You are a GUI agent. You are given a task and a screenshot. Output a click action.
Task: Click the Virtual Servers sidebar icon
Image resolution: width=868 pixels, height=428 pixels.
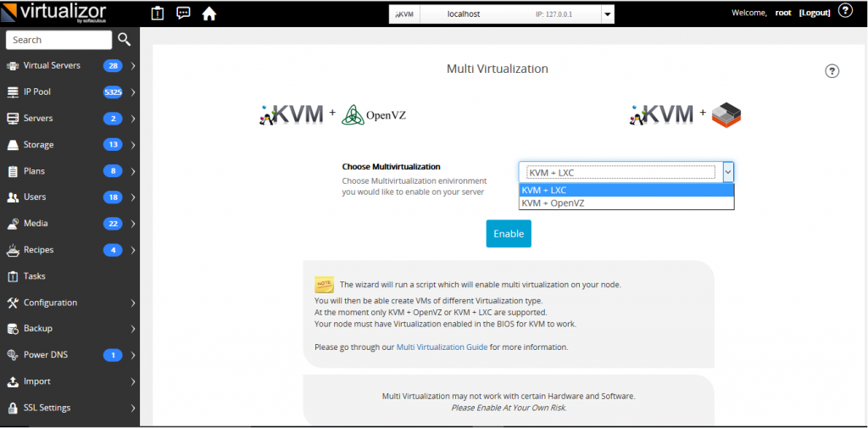click(x=13, y=66)
